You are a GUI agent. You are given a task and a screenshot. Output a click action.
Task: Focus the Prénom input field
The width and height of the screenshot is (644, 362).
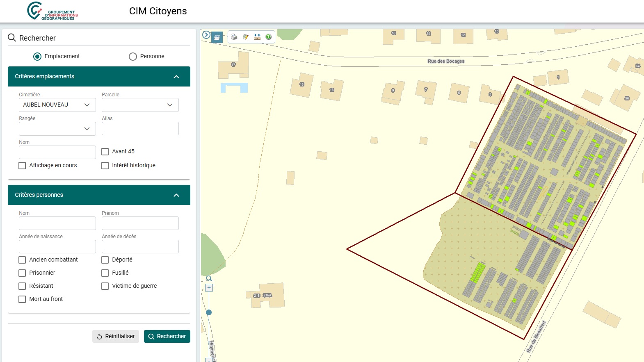click(x=140, y=223)
